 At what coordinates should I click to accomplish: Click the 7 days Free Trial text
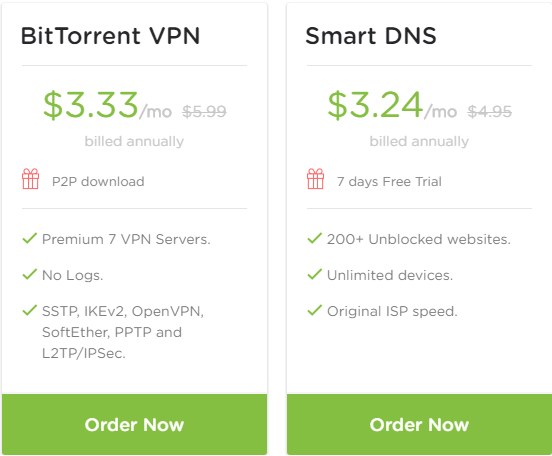point(389,182)
